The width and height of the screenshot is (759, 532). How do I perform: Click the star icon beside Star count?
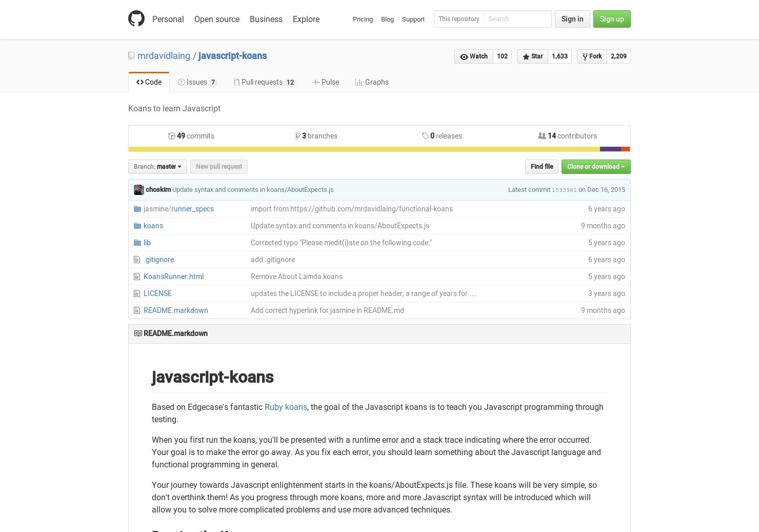pos(525,56)
